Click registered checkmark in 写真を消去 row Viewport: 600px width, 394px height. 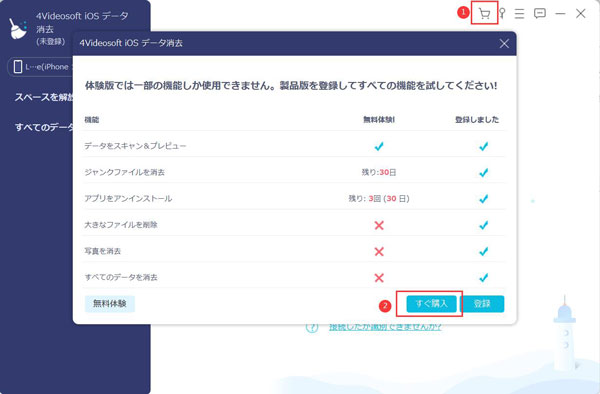coord(484,251)
